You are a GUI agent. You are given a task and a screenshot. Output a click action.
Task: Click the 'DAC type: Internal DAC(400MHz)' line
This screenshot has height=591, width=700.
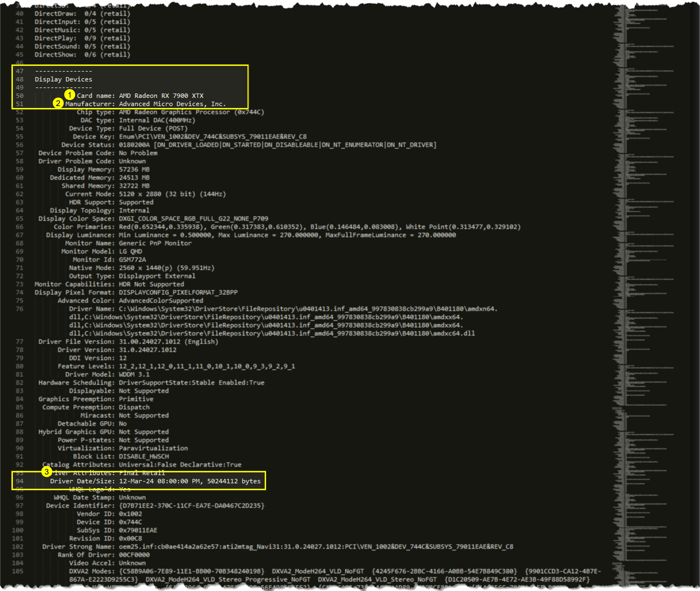pyautogui.click(x=138, y=120)
